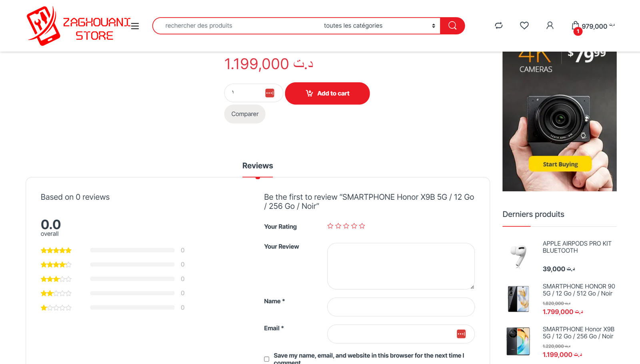640x364 pixels.
Task: Click the 'Derniers produits' heading
Action: (533, 214)
